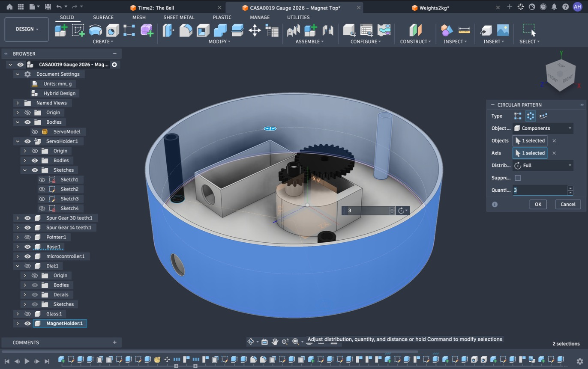Select the Shell tool

click(203, 30)
